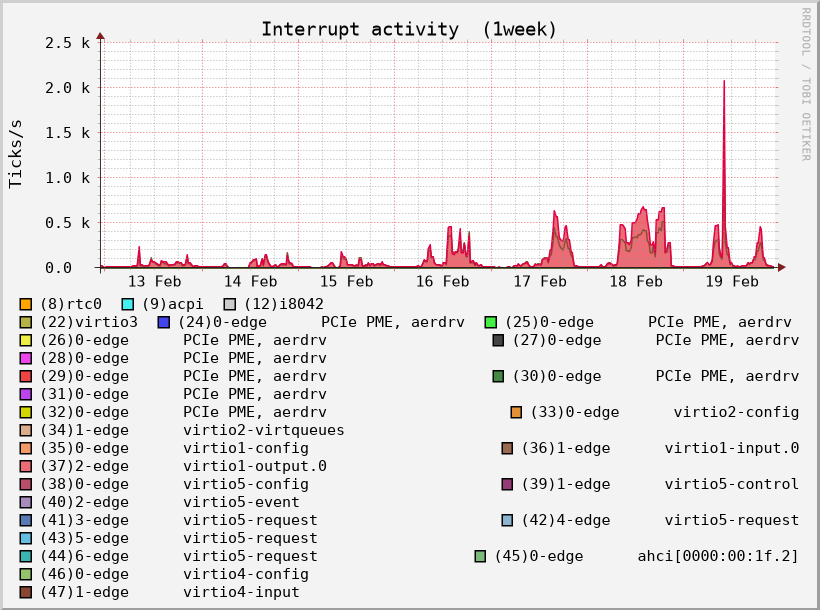Image resolution: width=820 pixels, height=610 pixels.
Task: Click the 'Interrupt activity (1week)' graph title
Action: click(x=409, y=29)
